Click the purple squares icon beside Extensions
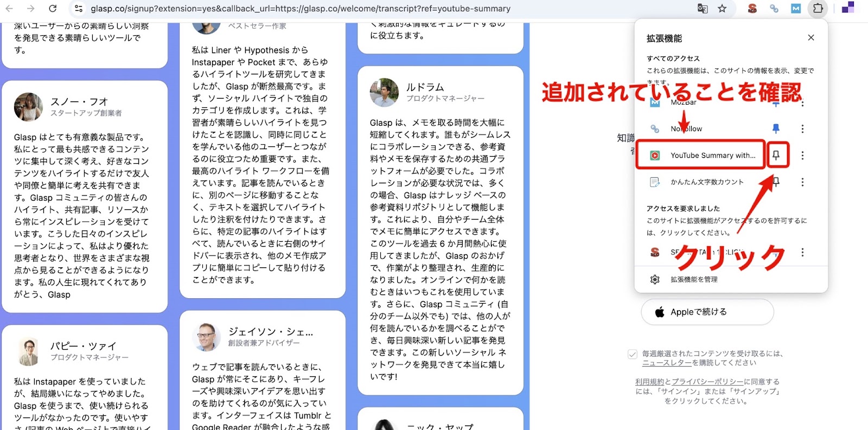This screenshot has width=868, height=430. [x=848, y=8]
